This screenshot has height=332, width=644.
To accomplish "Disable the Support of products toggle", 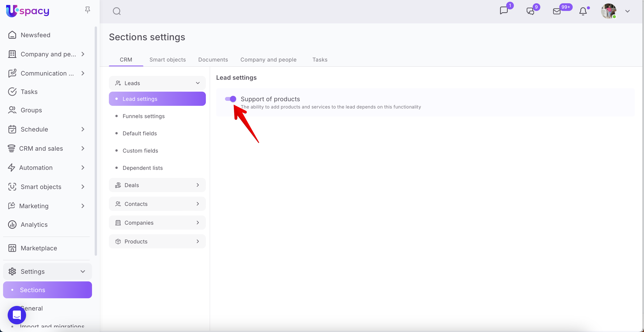I will 230,99.
